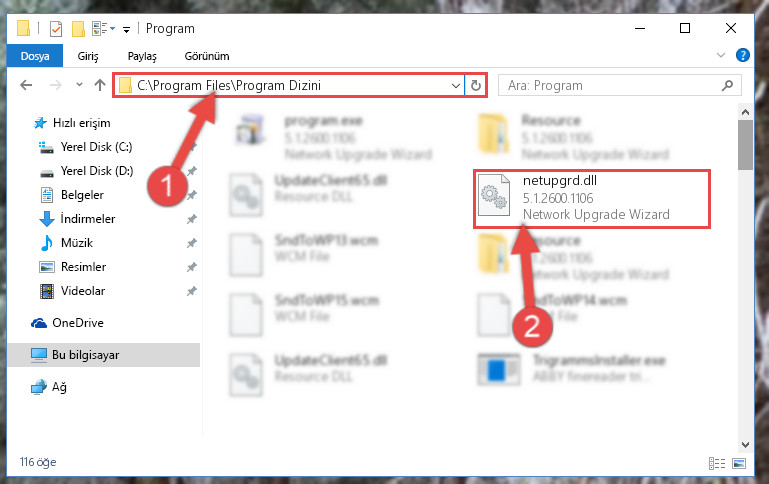Click the Properties checkmark icon in title bar
Screen dimensions: 769x484
coord(56,29)
